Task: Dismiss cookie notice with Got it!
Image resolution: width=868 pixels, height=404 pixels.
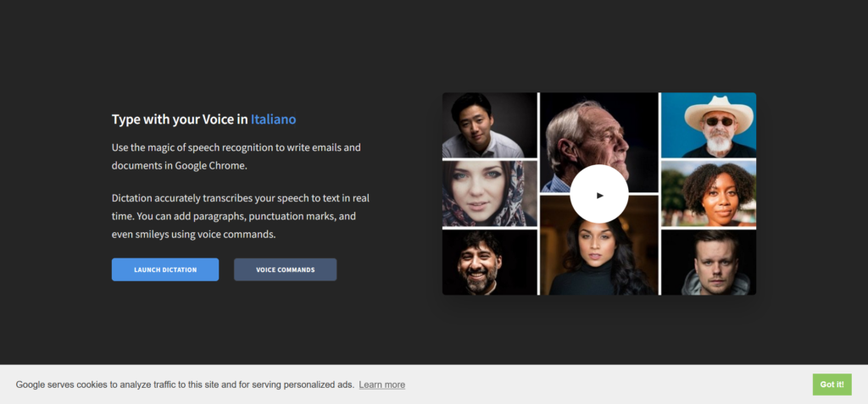Action: tap(831, 384)
